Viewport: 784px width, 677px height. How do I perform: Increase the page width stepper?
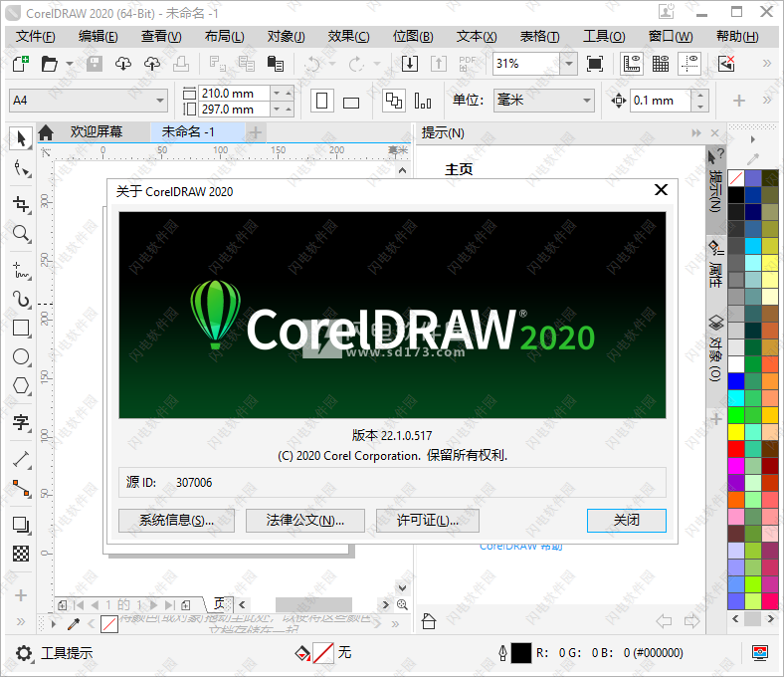(x=289, y=93)
